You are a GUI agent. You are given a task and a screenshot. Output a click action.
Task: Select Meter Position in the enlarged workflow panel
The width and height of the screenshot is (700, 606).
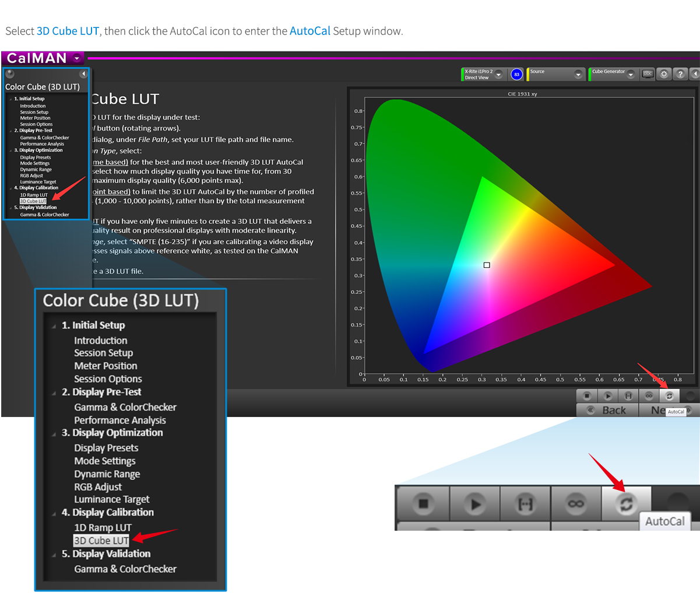click(x=105, y=366)
